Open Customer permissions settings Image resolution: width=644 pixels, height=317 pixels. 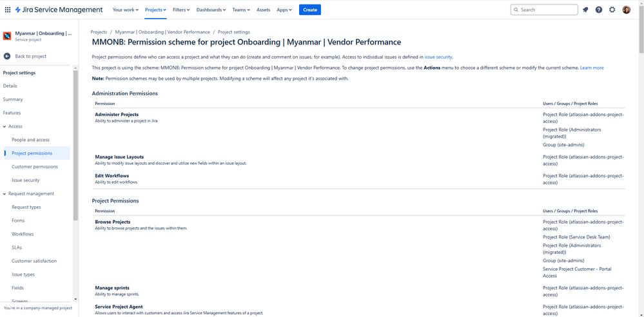(35, 167)
